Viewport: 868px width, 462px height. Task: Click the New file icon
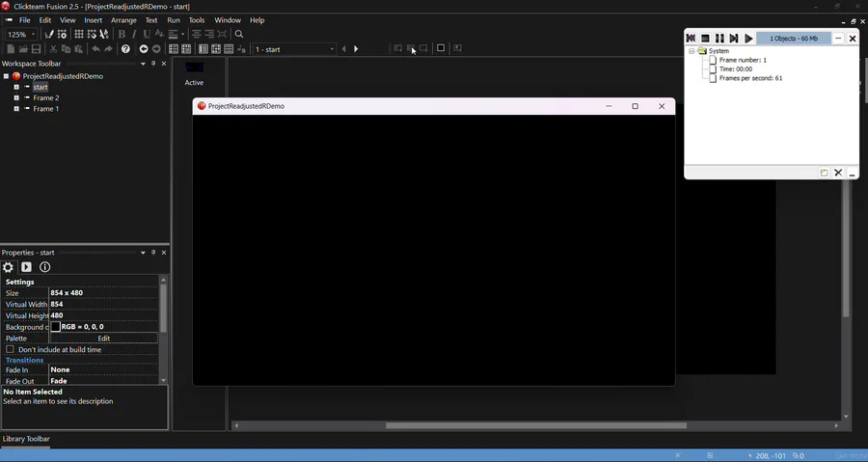click(x=11, y=49)
